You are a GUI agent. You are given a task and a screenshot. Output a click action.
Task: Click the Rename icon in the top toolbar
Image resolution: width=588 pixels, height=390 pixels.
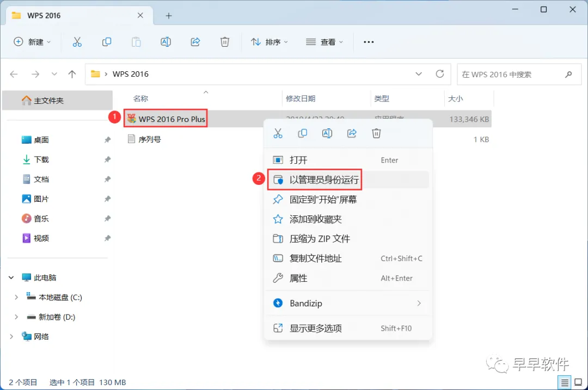click(x=166, y=42)
